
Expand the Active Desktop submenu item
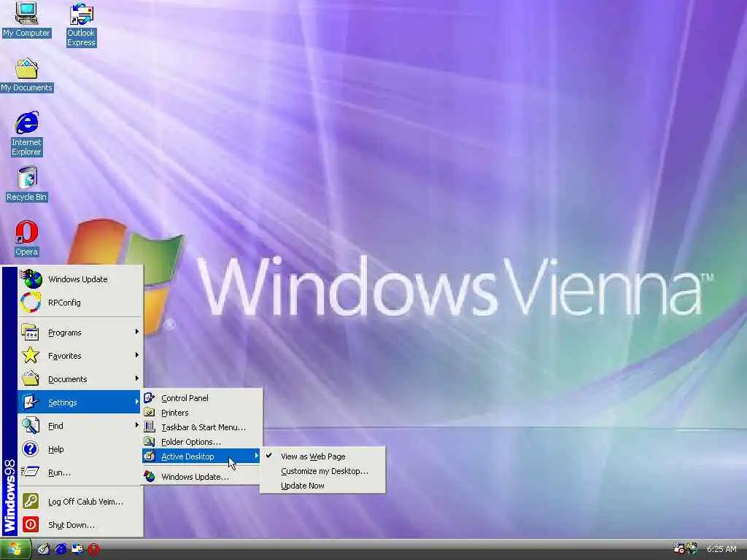(x=202, y=456)
